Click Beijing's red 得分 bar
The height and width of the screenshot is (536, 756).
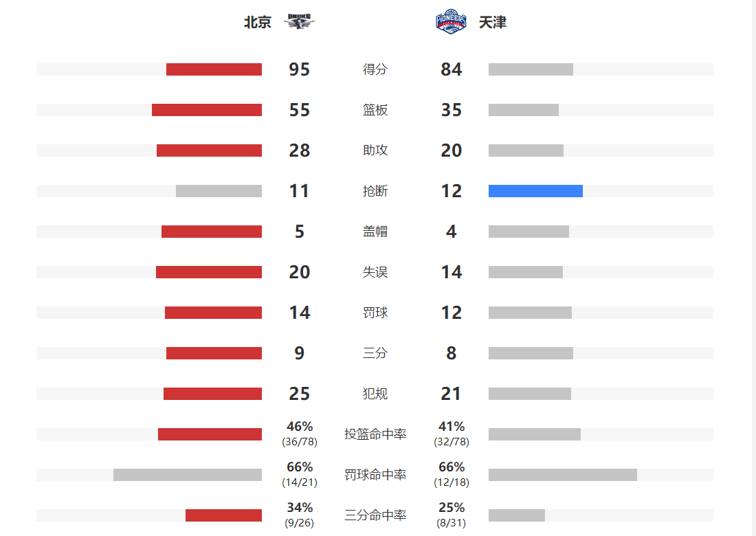(x=214, y=69)
